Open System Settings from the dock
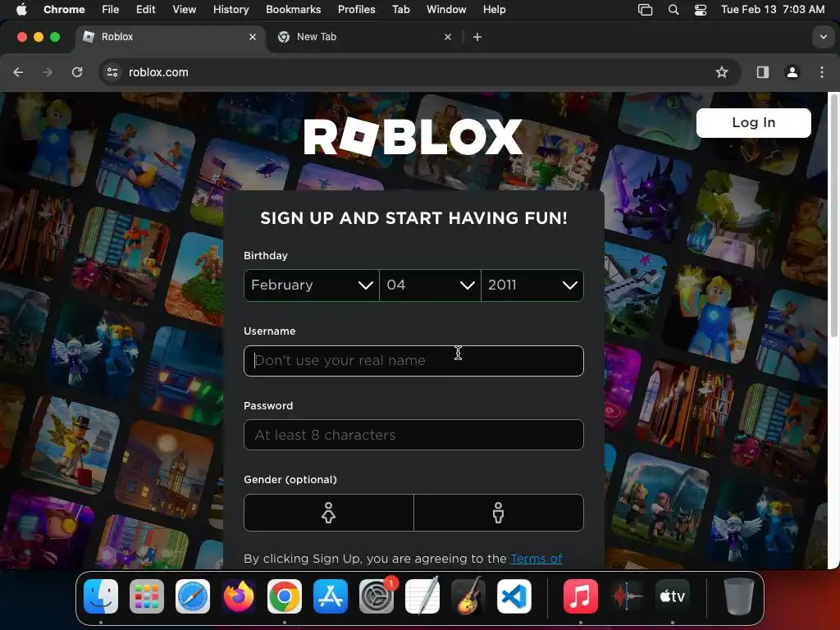The width and height of the screenshot is (840, 630). [x=377, y=596]
